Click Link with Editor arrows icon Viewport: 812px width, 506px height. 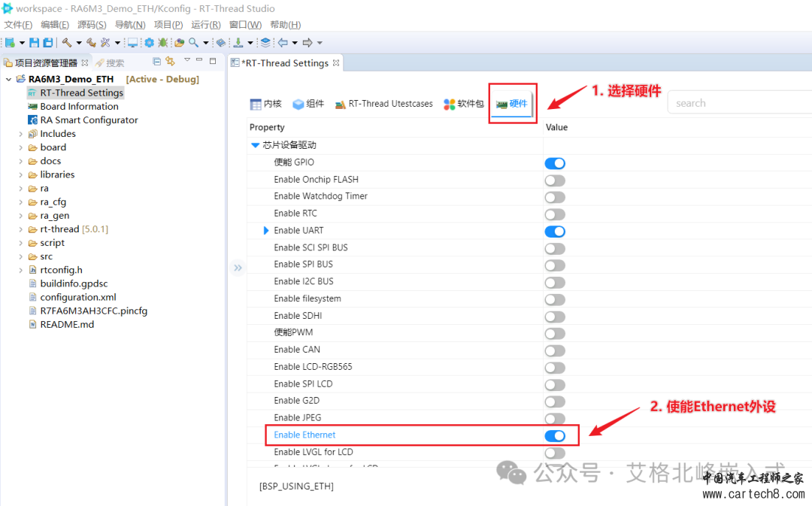170,62
